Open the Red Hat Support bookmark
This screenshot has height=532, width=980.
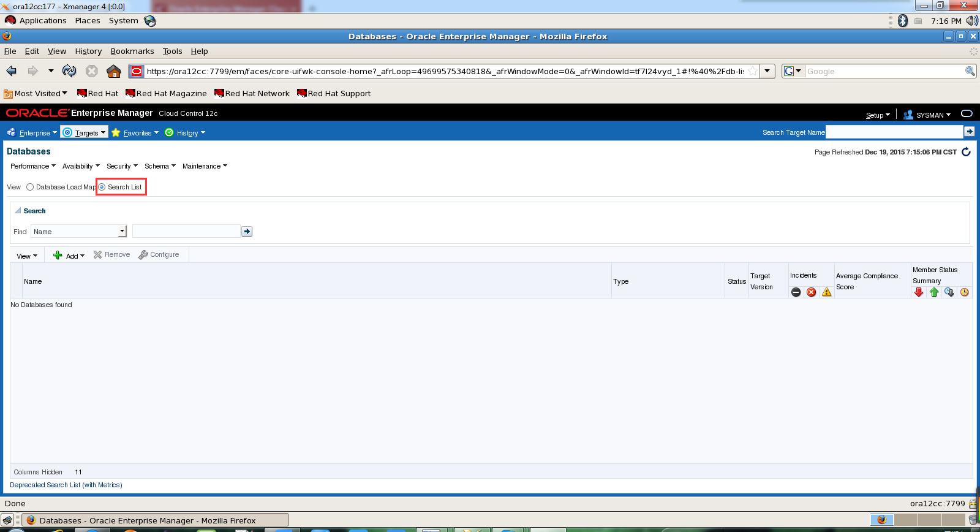click(334, 93)
